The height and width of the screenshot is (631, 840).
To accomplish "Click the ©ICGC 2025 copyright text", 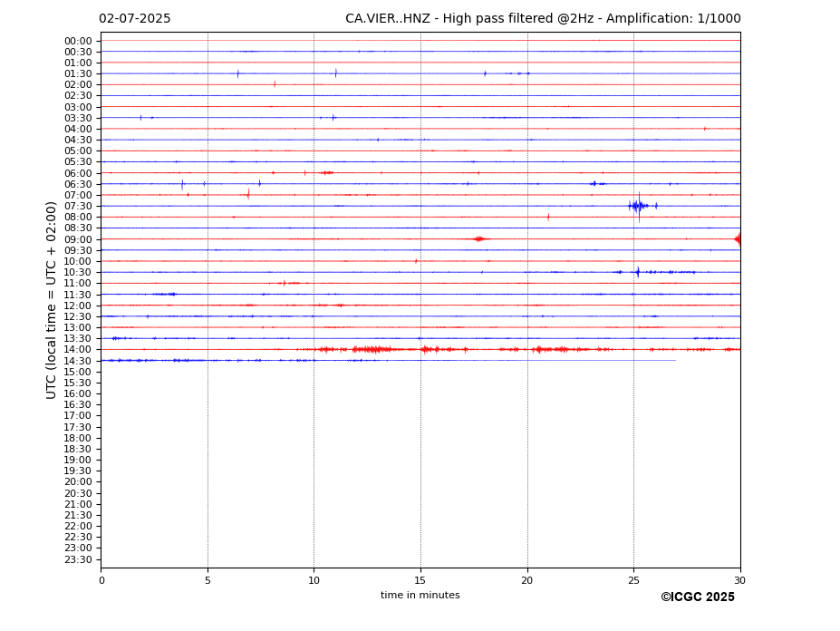I will coord(698,597).
